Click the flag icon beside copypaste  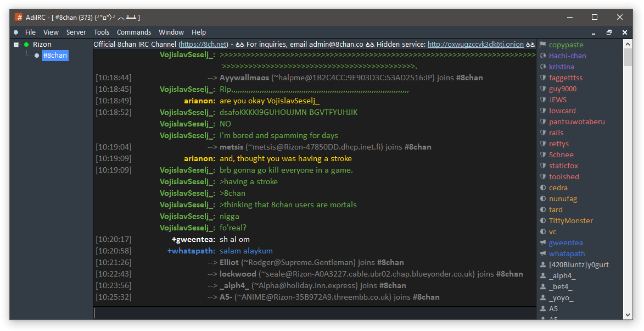pos(543,45)
